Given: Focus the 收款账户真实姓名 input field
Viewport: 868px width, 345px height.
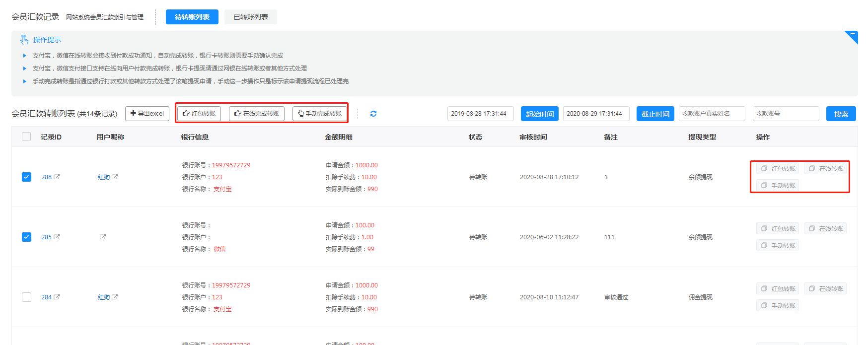Looking at the screenshot, I should pyautogui.click(x=712, y=114).
